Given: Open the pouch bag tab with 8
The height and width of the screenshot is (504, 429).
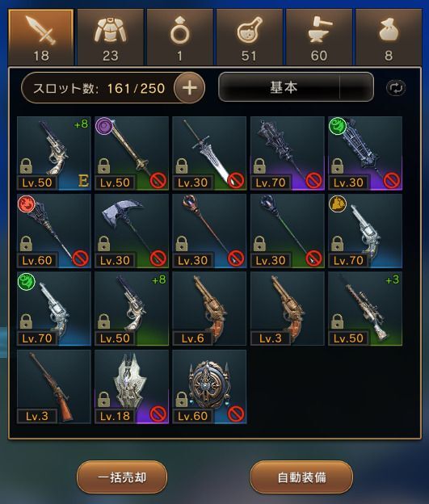Looking at the screenshot, I should tap(389, 37).
